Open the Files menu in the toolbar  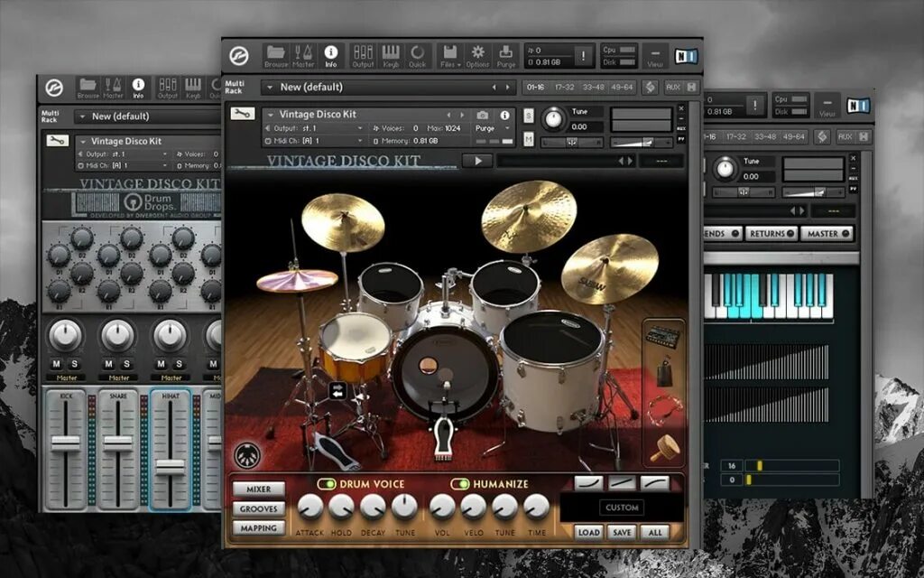(449, 52)
